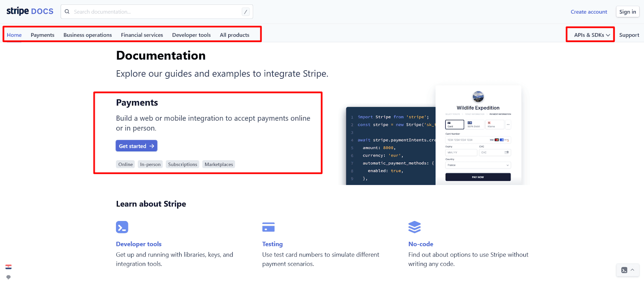Click the stacked layers icon above No-code

(x=414, y=227)
